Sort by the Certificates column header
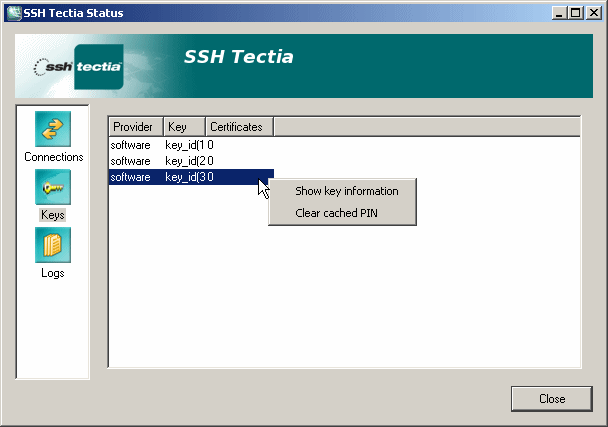 pos(240,127)
